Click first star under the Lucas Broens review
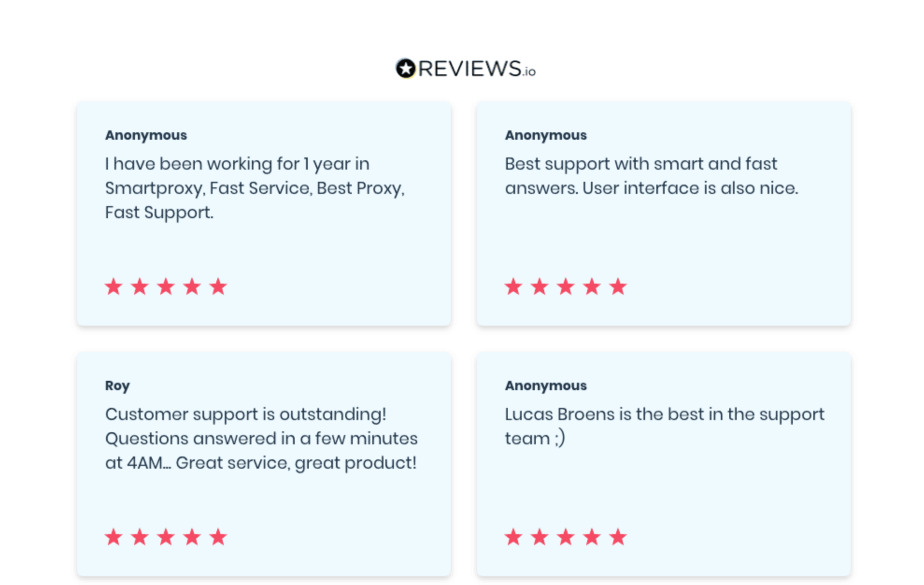The width and height of the screenshot is (924, 585). 513,537
